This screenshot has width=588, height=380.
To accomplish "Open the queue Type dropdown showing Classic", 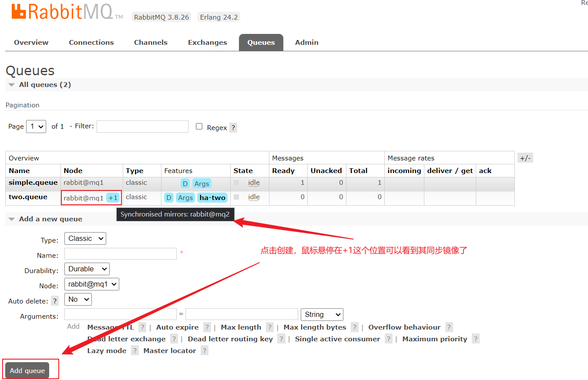I will (85, 238).
